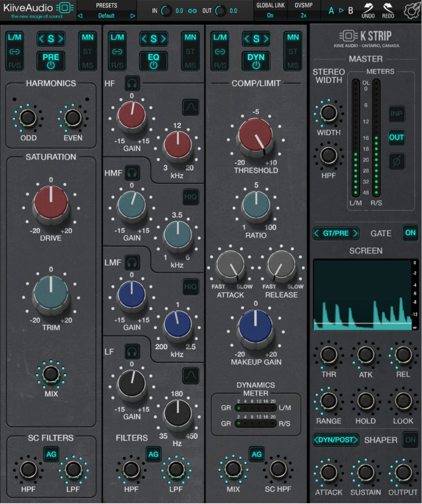This screenshot has width=422, height=504.
Task: Solo HMF band with headphone icon
Action: pyautogui.click(x=132, y=173)
